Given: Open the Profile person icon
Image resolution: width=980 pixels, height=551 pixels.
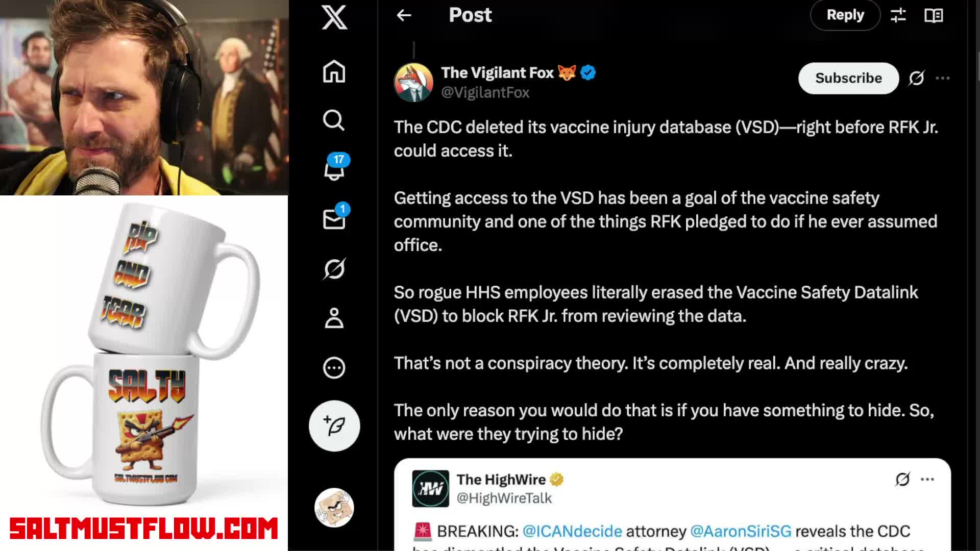Looking at the screenshot, I should tap(334, 318).
